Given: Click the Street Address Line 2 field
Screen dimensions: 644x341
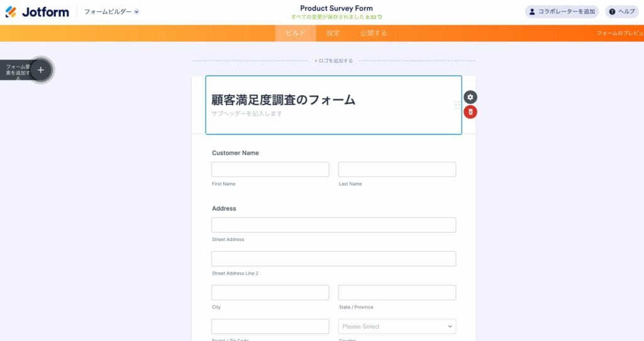Looking at the screenshot, I should [333, 259].
